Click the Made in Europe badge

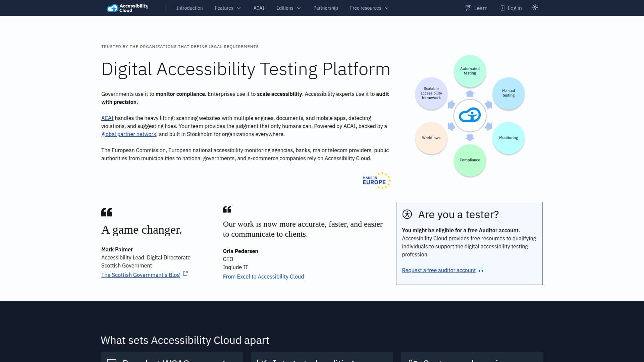click(377, 181)
